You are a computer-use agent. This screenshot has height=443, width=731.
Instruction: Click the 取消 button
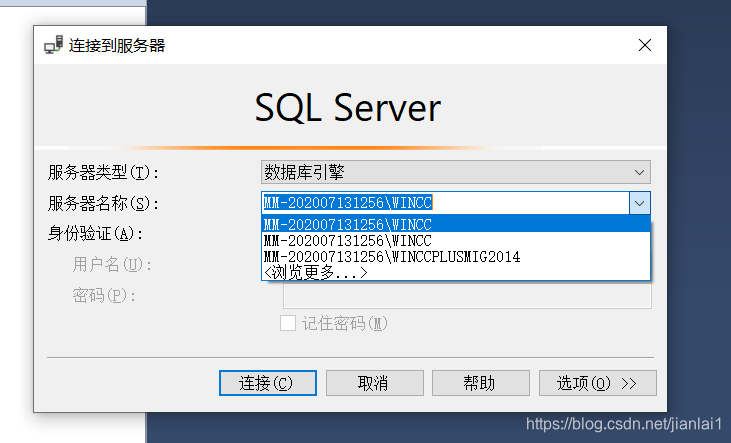[x=374, y=383]
